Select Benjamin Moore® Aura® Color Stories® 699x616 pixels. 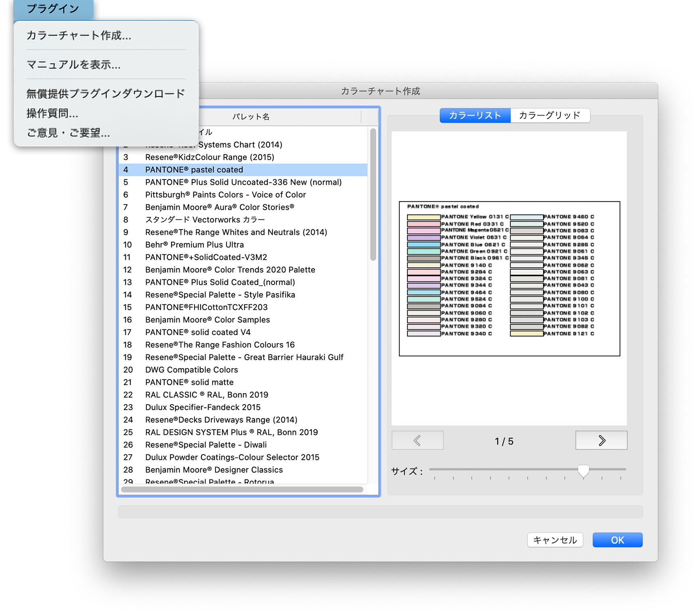243,207
